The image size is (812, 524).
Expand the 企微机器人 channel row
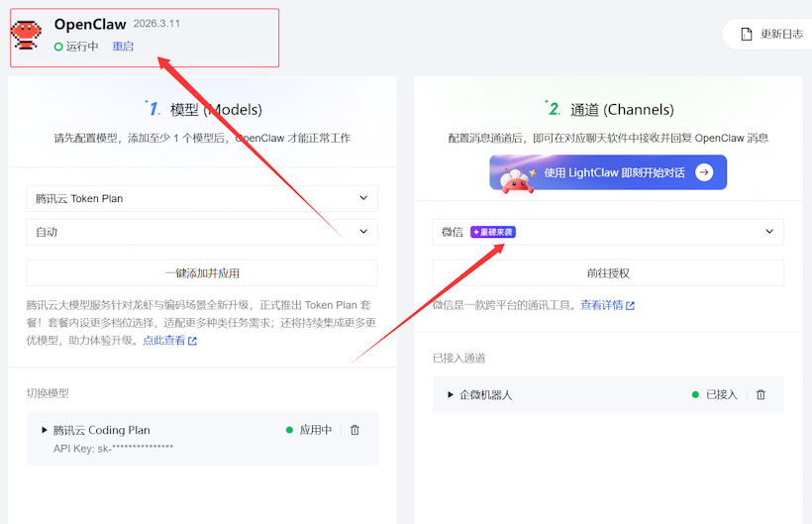[451, 394]
